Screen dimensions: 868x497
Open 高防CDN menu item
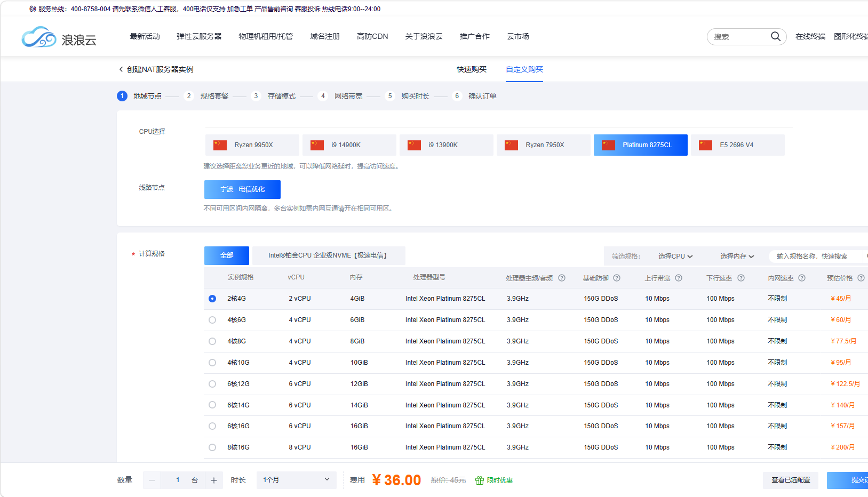[x=372, y=36]
